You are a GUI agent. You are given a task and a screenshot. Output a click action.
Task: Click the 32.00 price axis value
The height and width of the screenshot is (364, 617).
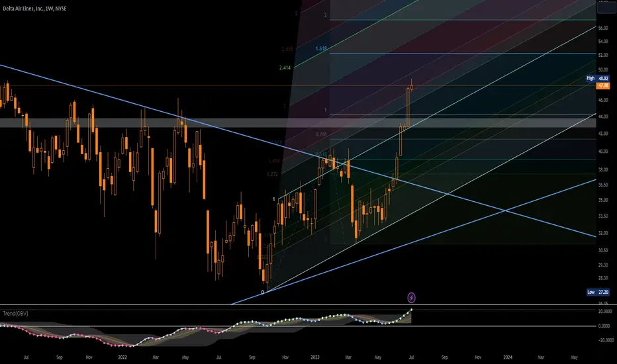[603, 233]
